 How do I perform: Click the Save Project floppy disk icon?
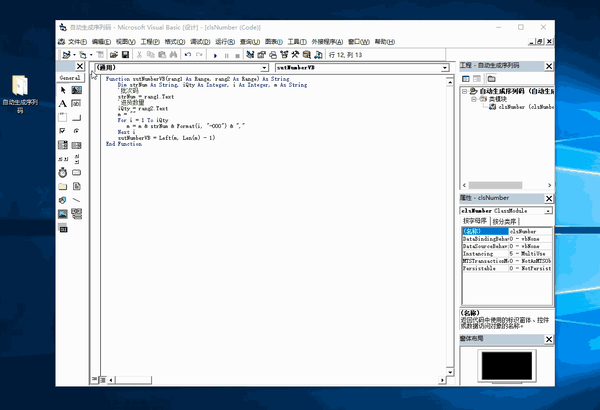[x=125, y=55]
